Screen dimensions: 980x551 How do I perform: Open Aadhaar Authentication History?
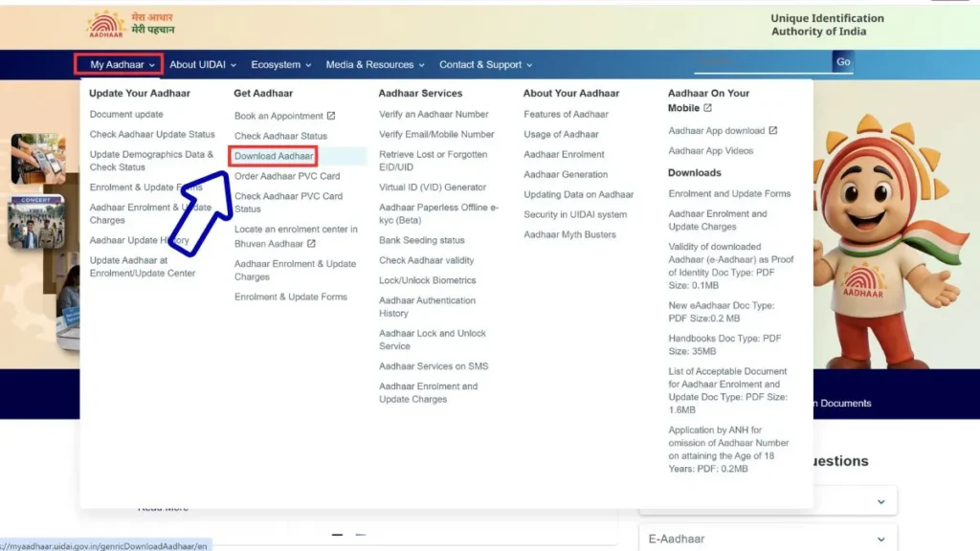(428, 307)
